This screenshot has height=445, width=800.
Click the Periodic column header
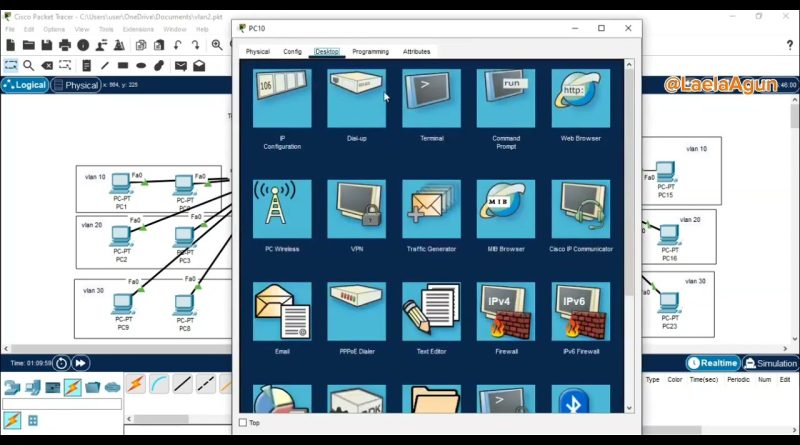pyautogui.click(x=738, y=380)
